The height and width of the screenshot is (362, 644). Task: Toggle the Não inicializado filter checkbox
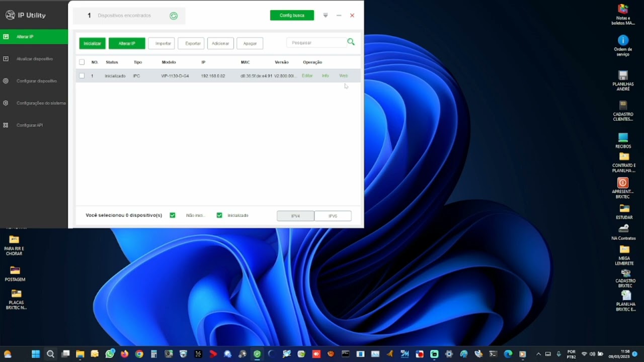click(173, 215)
